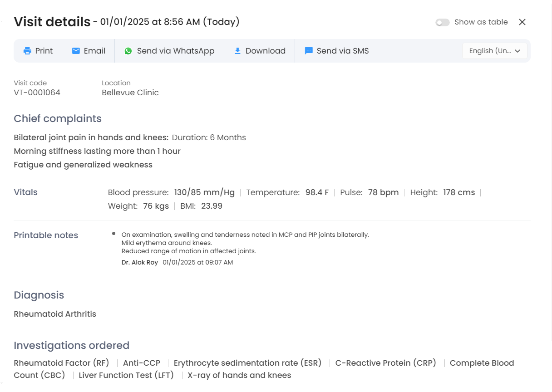The height and width of the screenshot is (392, 552).
Task: Select visit code VT-0001064
Action: pyautogui.click(x=37, y=93)
